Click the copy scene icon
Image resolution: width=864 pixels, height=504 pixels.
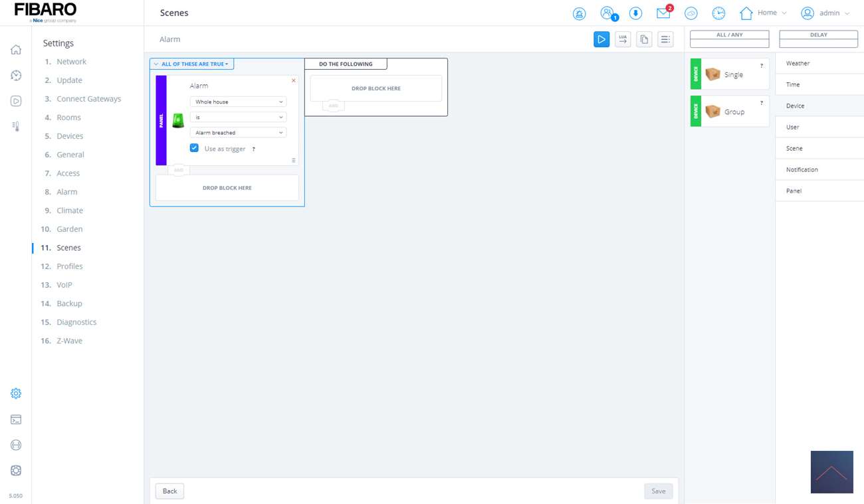pos(644,39)
